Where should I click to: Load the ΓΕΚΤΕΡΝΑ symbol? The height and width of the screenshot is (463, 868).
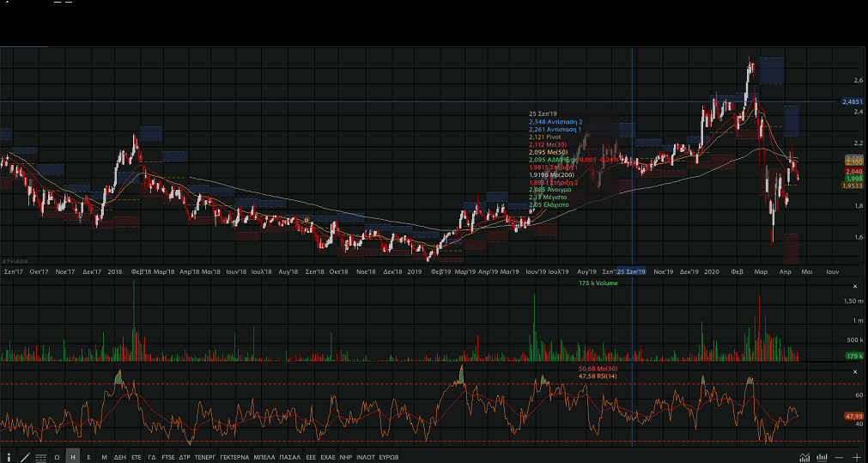pyautogui.click(x=234, y=457)
